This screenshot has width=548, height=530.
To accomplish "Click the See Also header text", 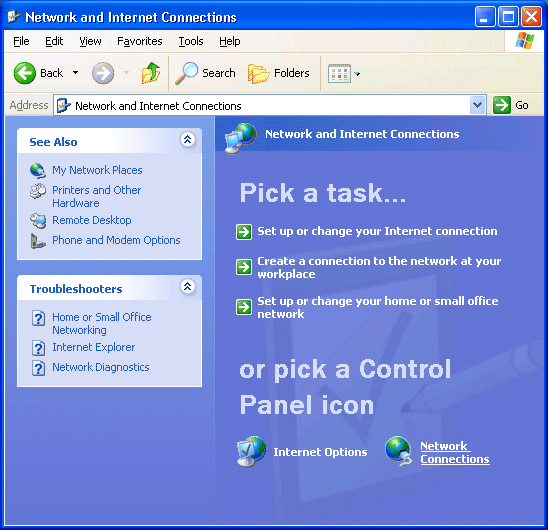I will (x=53, y=142).
